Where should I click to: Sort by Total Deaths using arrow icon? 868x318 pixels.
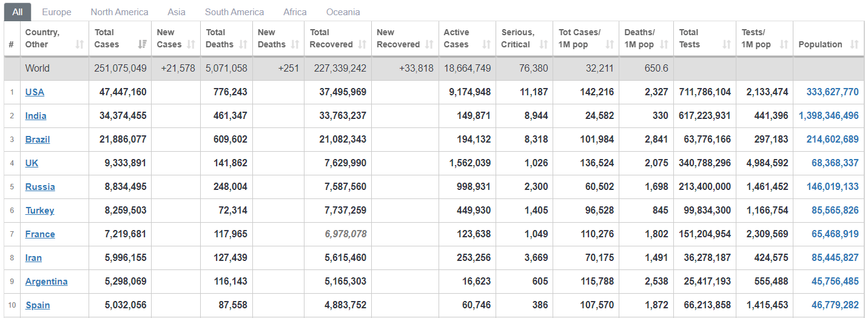(243, 44)
